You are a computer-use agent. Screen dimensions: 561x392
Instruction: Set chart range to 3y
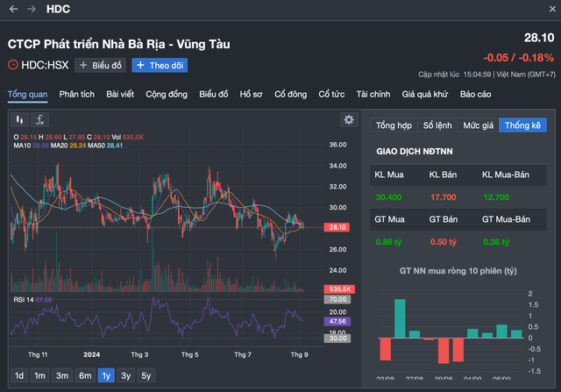click(x=126, y=375)
